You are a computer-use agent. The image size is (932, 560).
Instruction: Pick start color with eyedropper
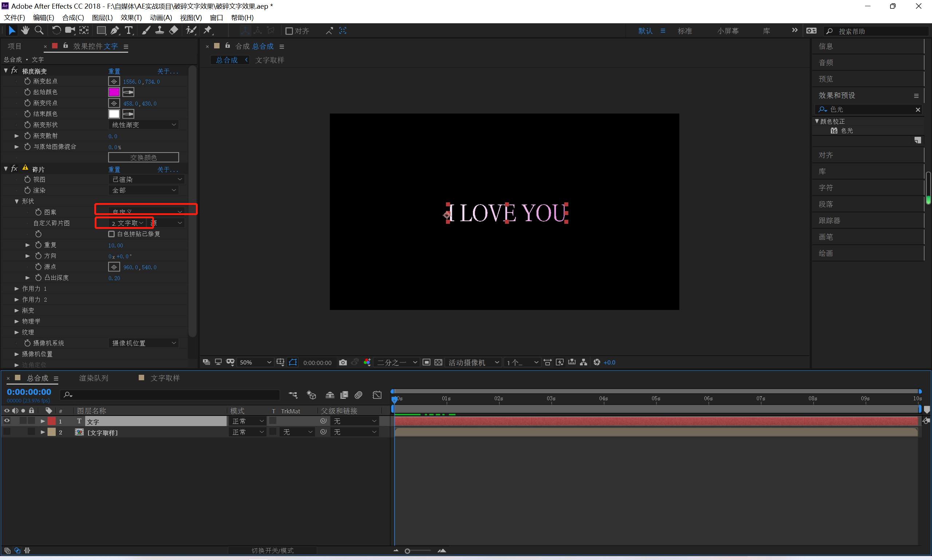tap(129, 92)
